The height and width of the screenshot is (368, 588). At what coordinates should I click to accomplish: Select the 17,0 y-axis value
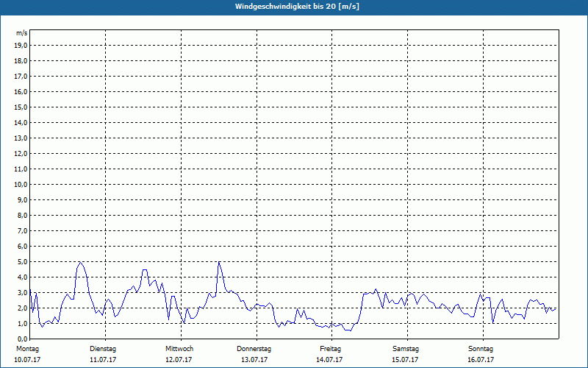pos(21,77)
